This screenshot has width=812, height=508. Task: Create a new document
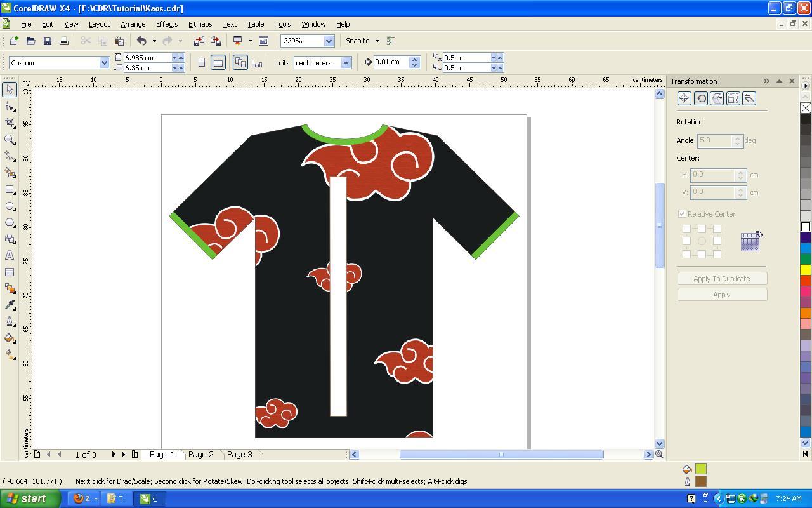pos(14,41)
